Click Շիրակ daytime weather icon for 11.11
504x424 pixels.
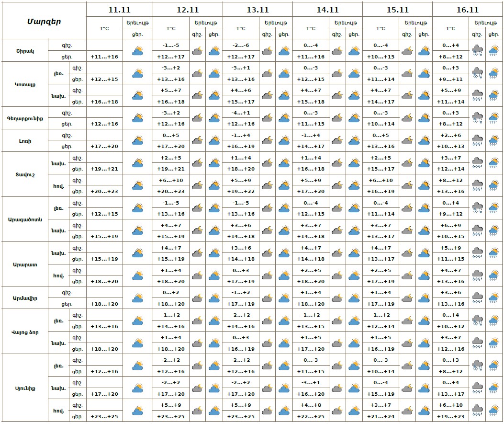click(x=138, y=51)
